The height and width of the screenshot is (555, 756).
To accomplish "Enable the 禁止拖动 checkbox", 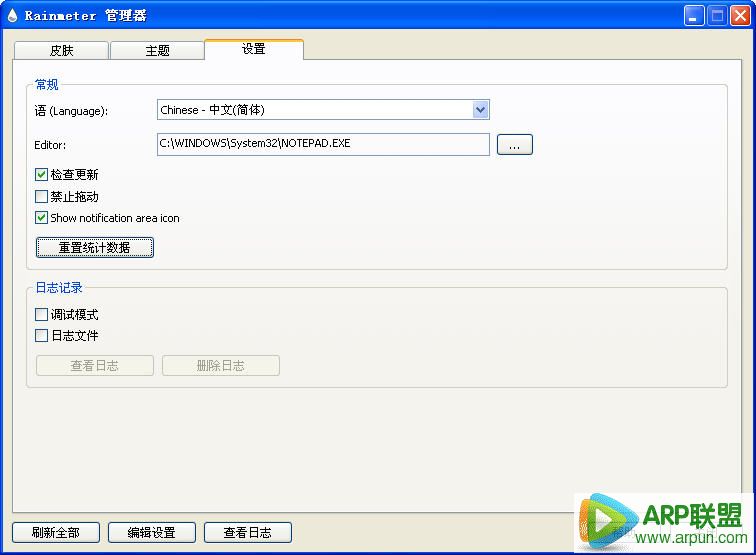I will 41,196.
